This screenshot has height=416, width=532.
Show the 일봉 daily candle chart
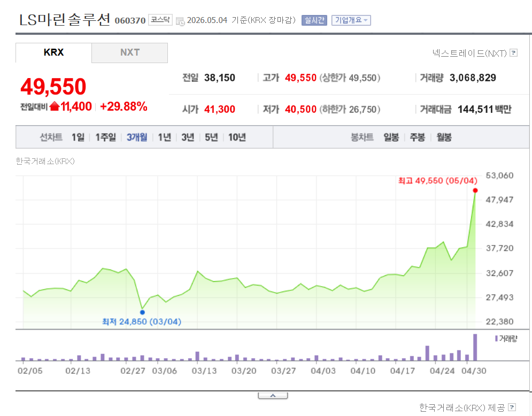pyautogui.click(x=391, y=137)
